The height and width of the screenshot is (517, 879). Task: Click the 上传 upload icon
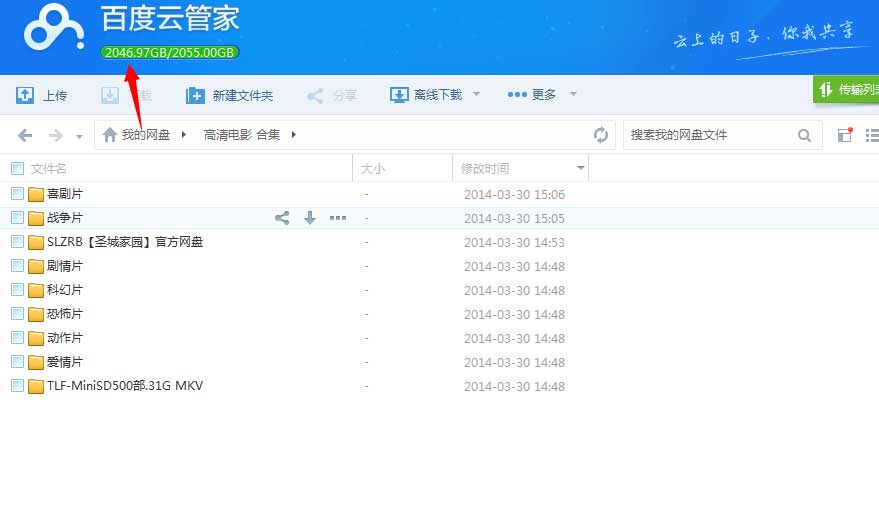coord(25,95)
